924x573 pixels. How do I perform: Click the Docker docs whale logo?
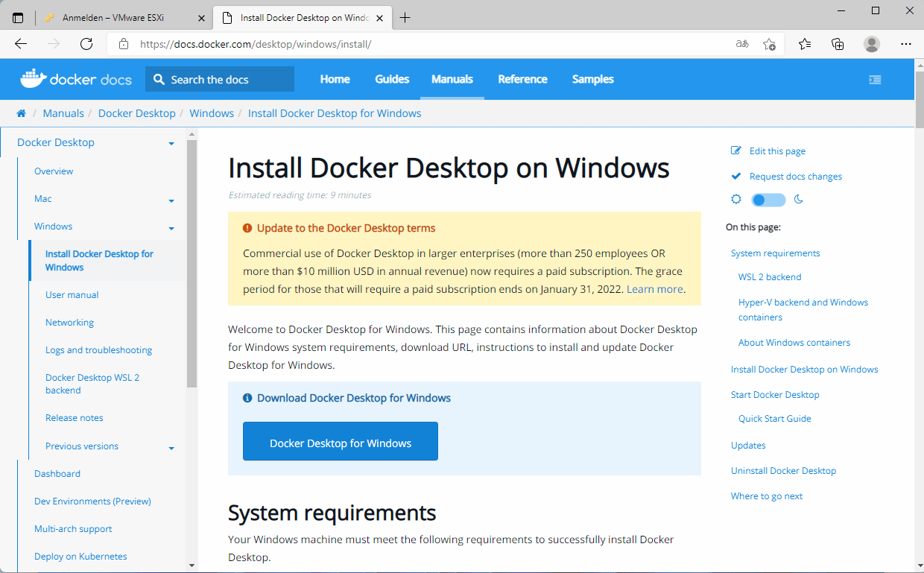coord(32,78)
